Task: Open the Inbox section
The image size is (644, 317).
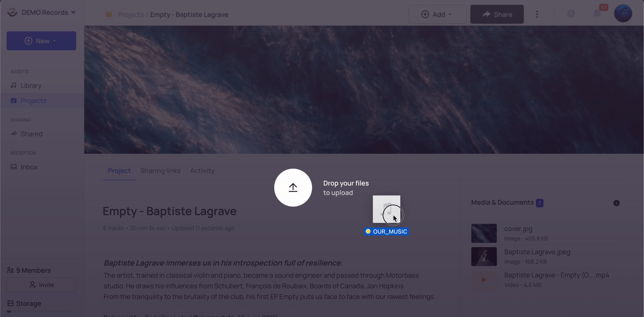Action: tap(29, 167)
